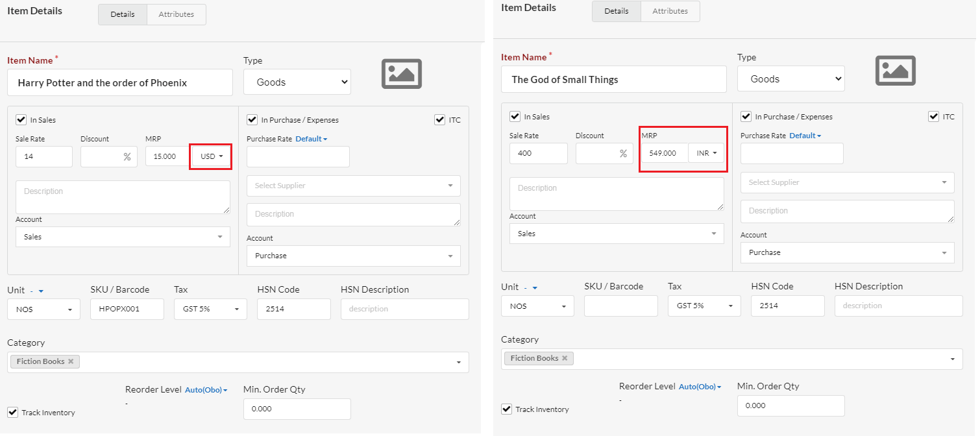980x436 pixels.
Task: Click empty SKU / Barcode field in right form
Action: pyautogui.click(x=621, y=306)
